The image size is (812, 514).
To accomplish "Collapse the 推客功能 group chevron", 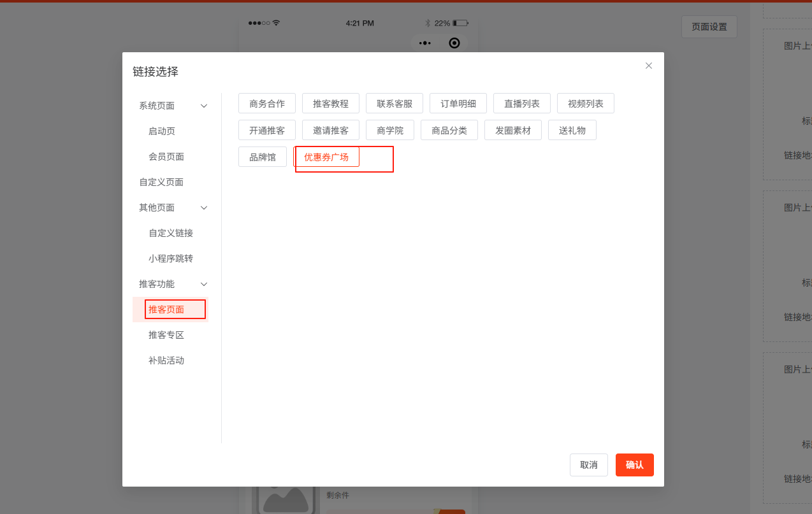I will [x=204, y=284].
